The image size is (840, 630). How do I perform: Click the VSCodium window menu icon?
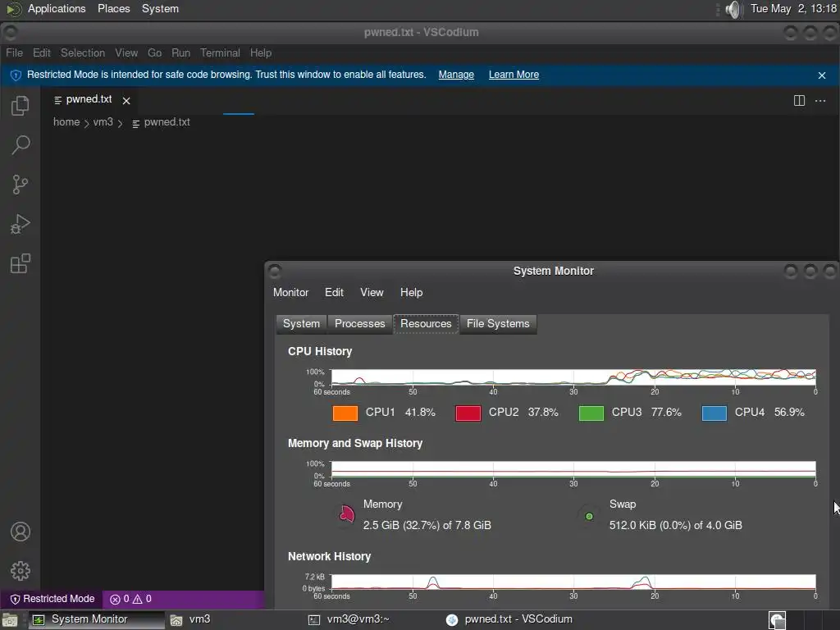[x=10, y=33]
